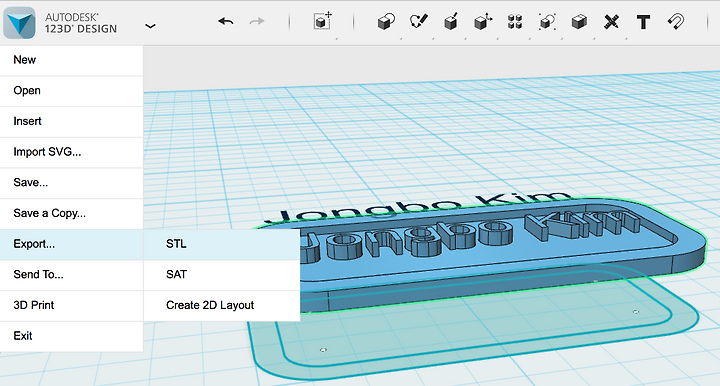Export the model as SAT
The width and height of the screenshot is (720, 386).
click(222, 275)
